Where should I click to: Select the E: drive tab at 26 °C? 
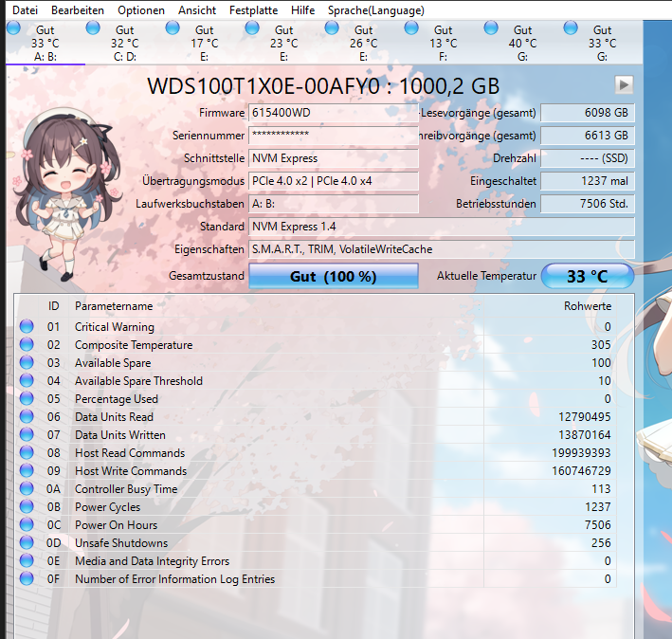(363, 43)
